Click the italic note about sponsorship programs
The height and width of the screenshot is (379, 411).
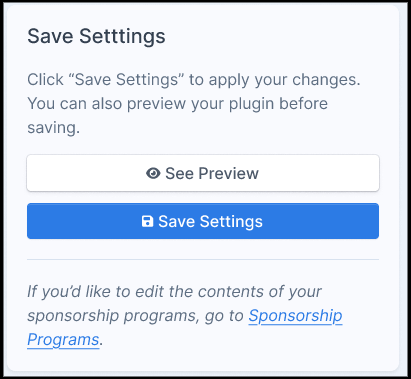pyautogui.click(x=185, y=316)
